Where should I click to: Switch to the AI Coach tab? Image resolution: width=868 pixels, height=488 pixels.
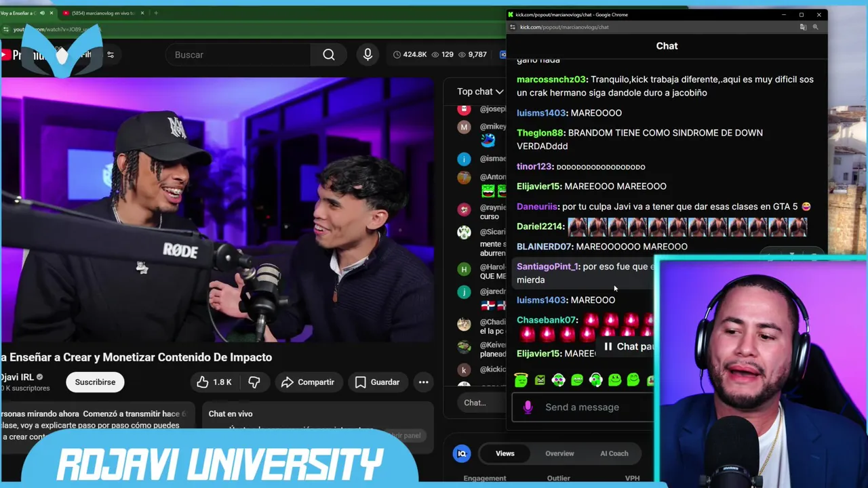click(x=614, y=453)
